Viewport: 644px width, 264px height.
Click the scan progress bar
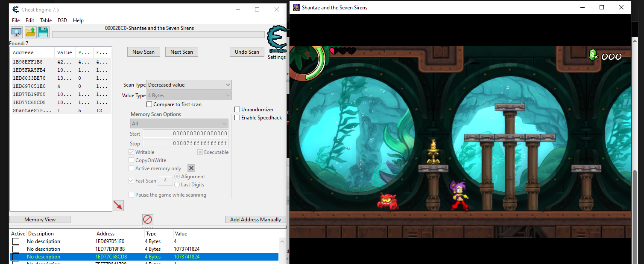click(x=158, y=35)
